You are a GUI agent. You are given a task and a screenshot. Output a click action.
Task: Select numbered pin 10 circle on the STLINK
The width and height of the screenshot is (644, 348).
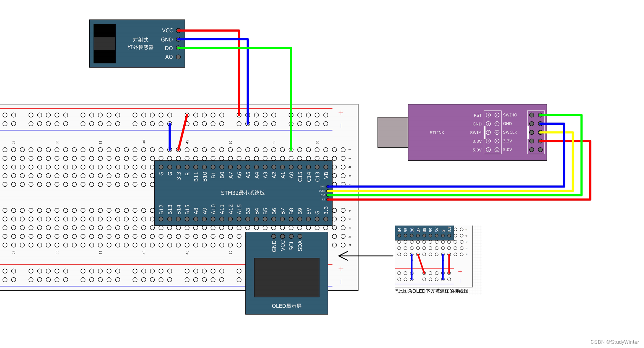click(x=497, y=150)
